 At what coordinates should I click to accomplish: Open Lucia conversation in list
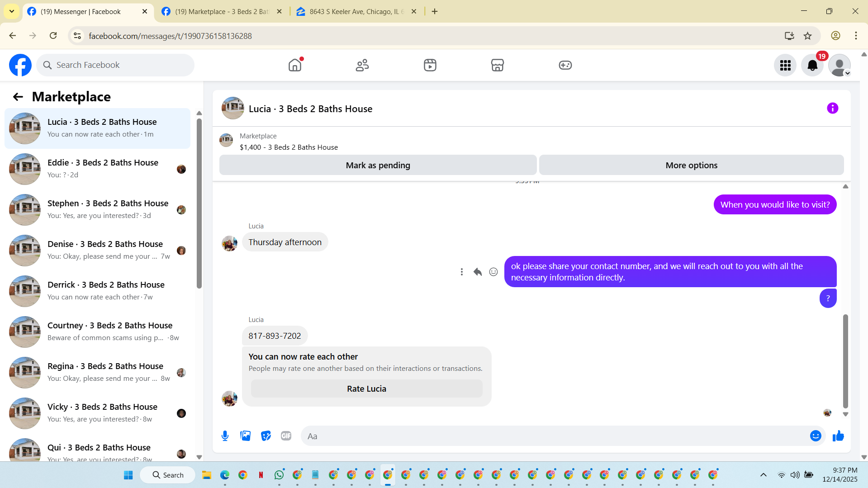point(97,128)
